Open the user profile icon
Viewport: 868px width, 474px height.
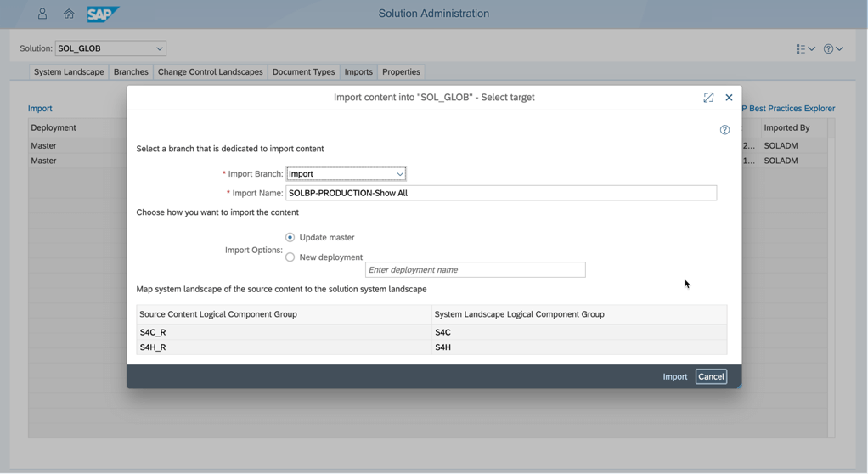click(42, 14)
